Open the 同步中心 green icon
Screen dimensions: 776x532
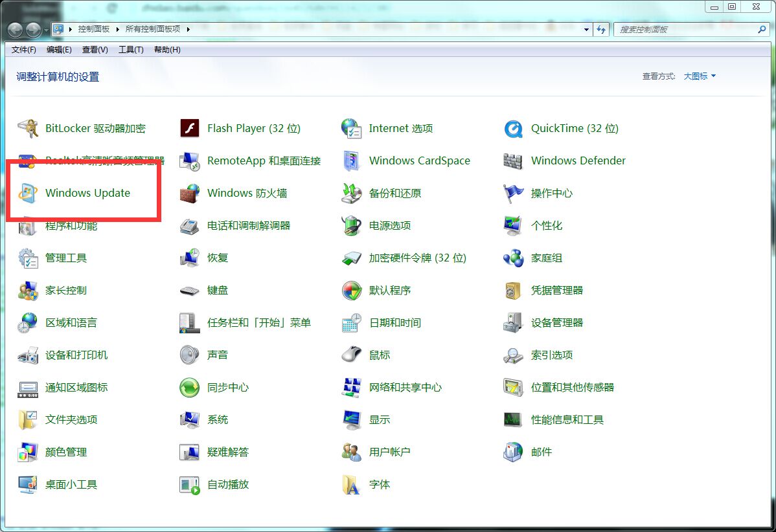point(190,388)
